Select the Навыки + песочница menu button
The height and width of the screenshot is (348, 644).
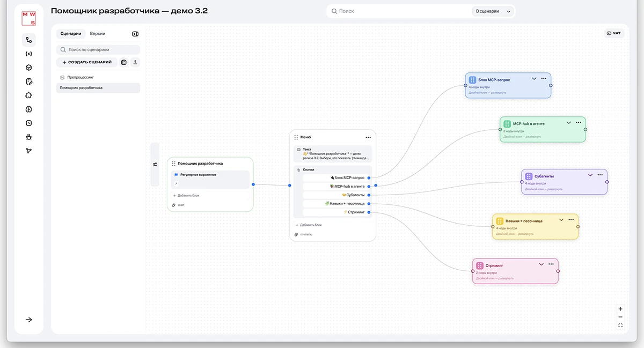(x=337, y=203)
